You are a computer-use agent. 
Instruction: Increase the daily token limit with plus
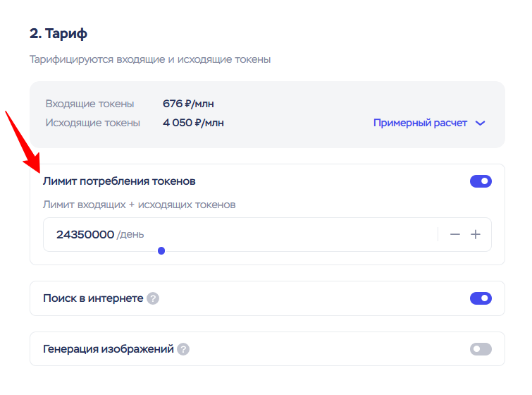pos(476,234)
